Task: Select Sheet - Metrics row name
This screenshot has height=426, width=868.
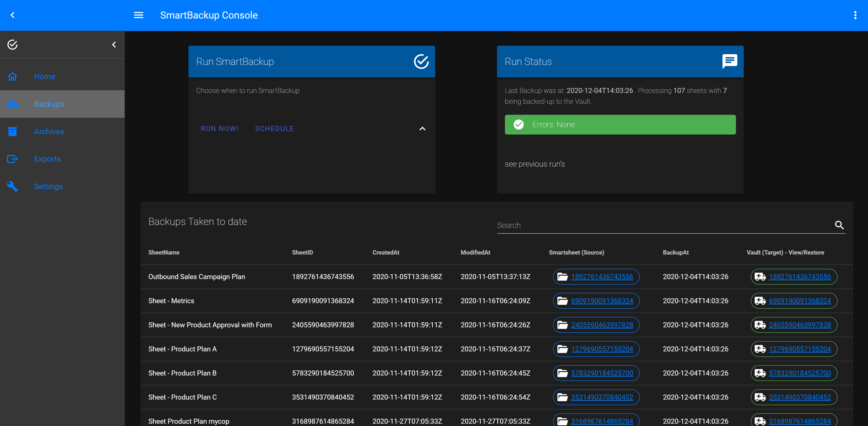Action: [x=171, y=301]
